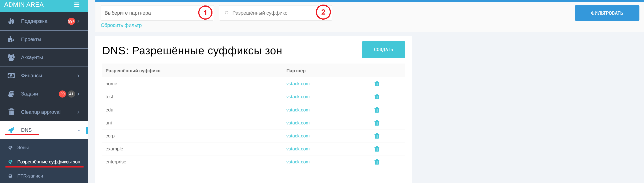Click the 'Сбросить фильтр' link

coord(121,25)
